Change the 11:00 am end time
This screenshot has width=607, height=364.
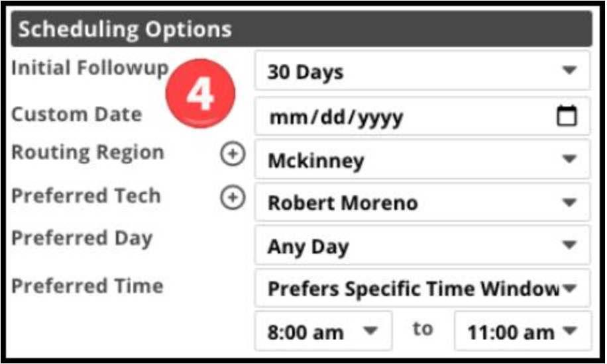[522, 331]
